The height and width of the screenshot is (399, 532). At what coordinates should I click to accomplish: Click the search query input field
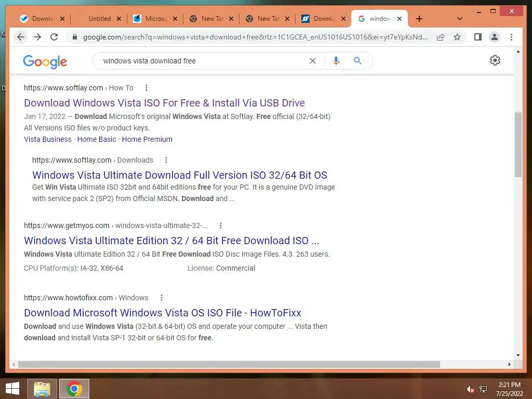coord(203,61)
